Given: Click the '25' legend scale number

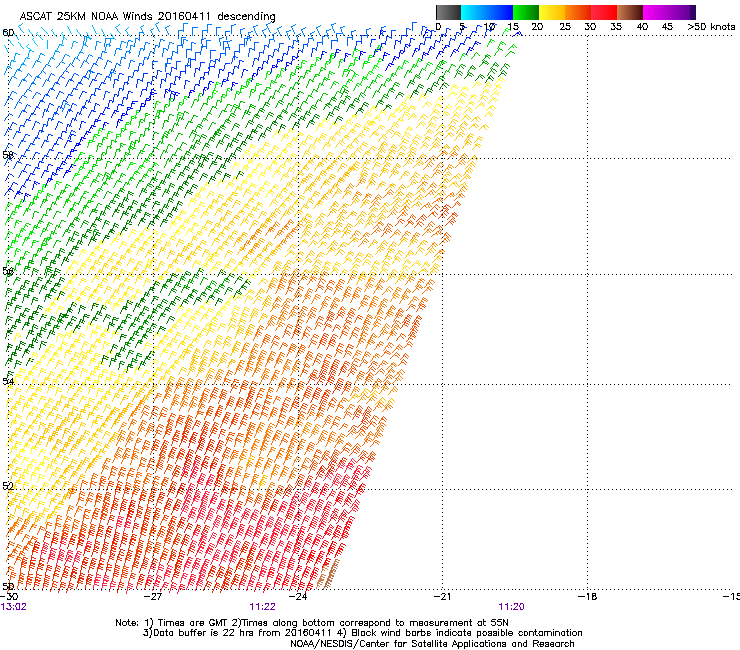Looking at the screenshot, I should pos(565,26).
